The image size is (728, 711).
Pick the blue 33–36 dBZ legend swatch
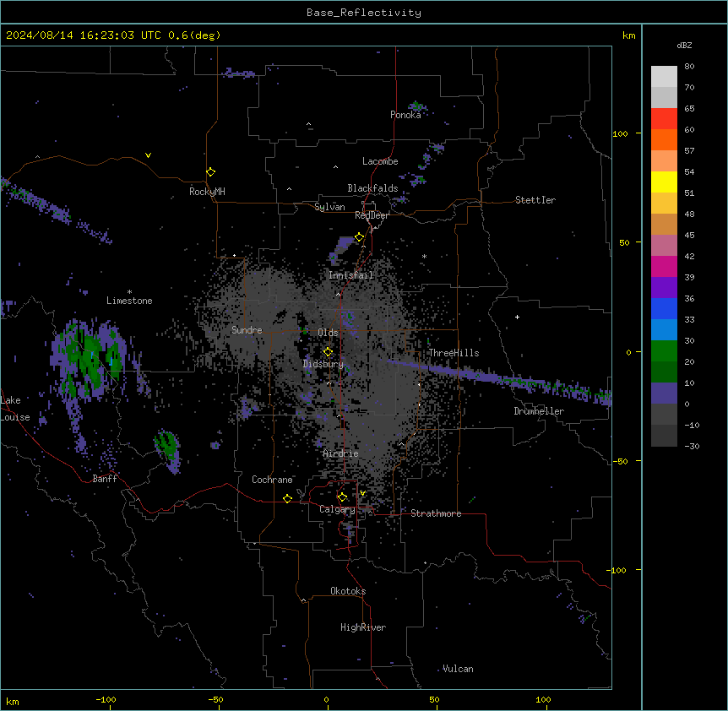pyautogui.click(x=664, y=308)
